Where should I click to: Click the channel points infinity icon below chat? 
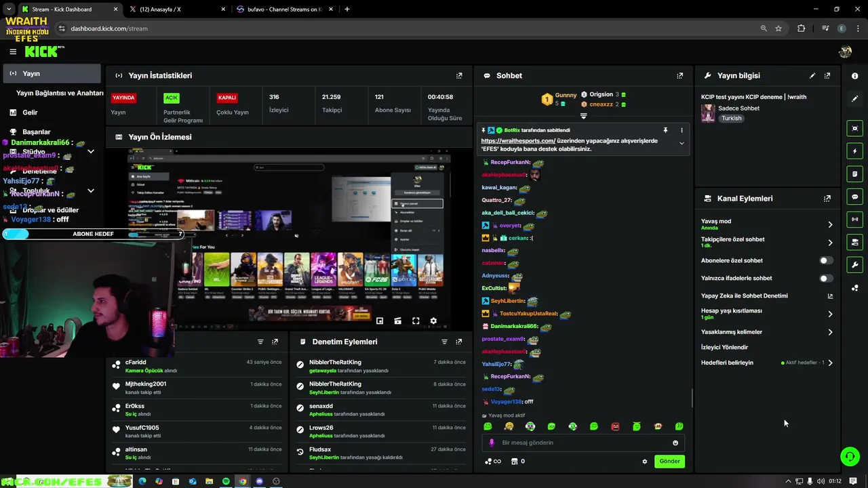493,462
